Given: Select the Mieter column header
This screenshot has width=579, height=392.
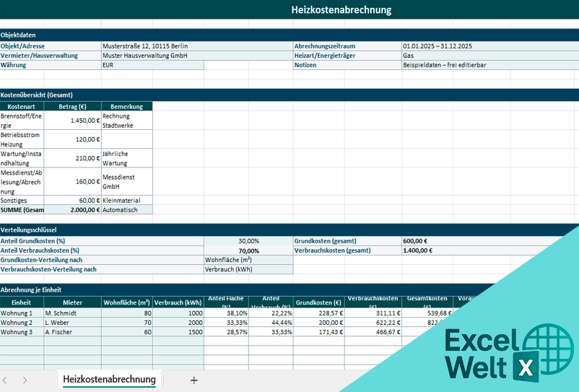Looking at the screenshot, I should 72,302.
